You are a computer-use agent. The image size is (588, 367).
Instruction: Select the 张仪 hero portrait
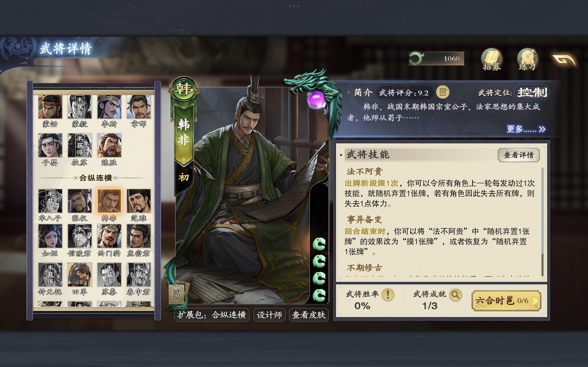80,201
